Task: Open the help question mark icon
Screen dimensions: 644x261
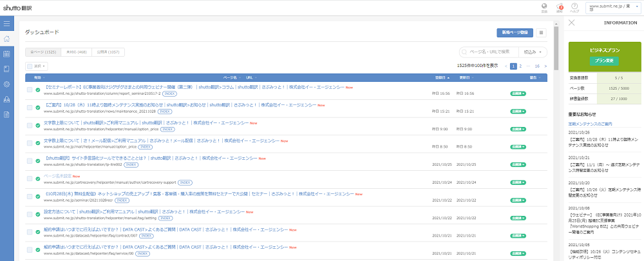Action: click(x=574, y=7)
